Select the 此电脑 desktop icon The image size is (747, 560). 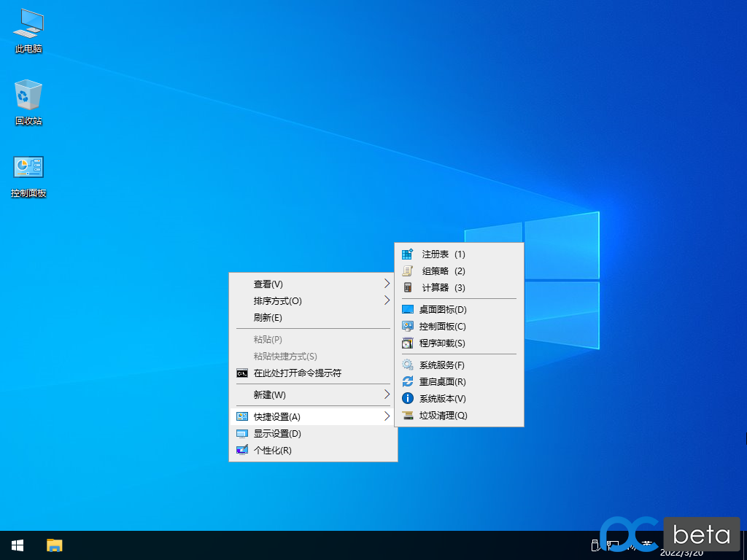pos(28,31)
